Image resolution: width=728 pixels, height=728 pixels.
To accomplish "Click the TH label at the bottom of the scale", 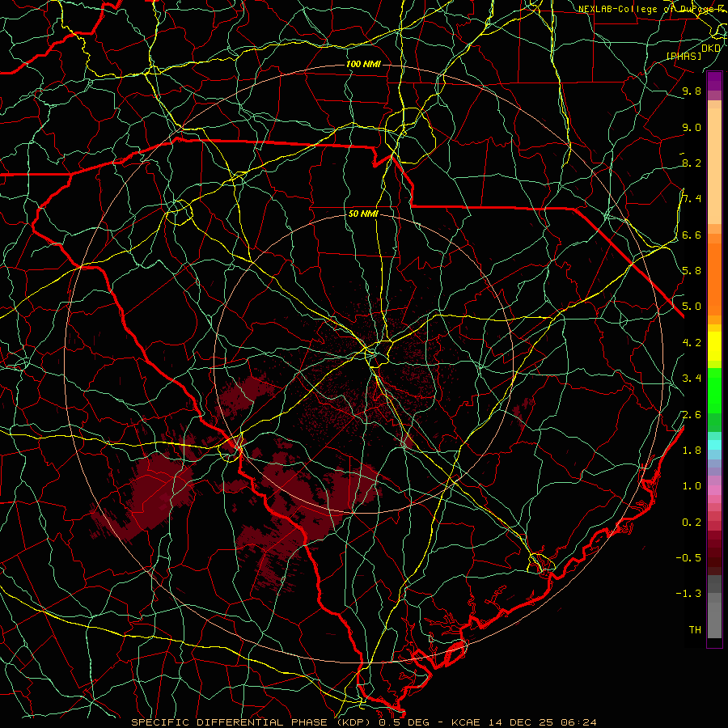I will tap(695, 629).
